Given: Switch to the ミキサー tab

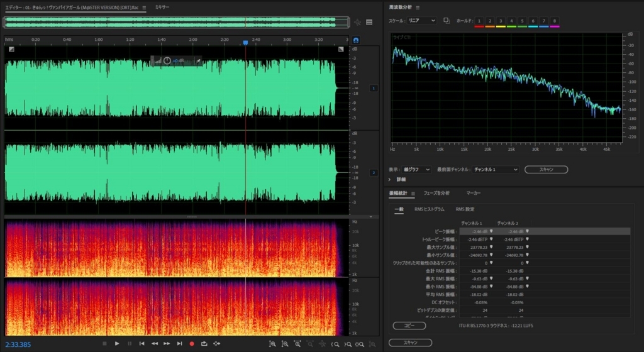Looking at the screenshot, I should 162,7.
